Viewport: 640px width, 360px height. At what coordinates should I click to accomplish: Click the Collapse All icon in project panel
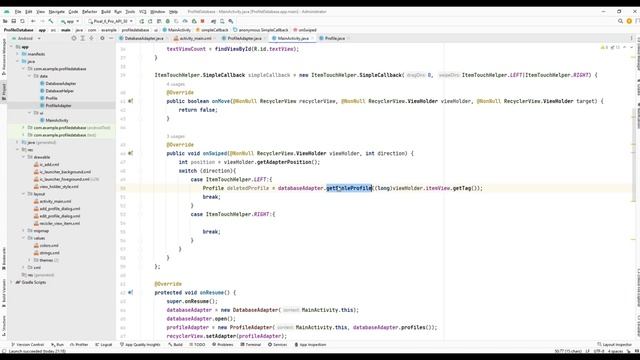point(91,38)
